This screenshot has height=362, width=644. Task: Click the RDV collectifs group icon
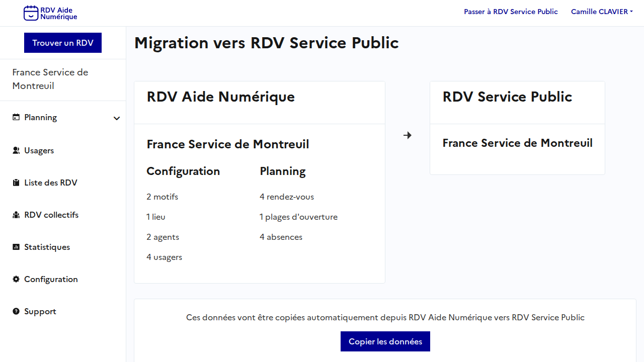pos(16,215)
